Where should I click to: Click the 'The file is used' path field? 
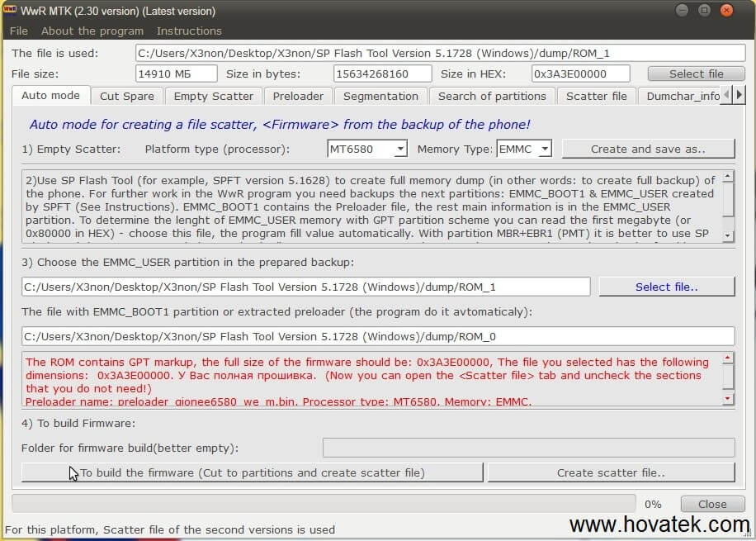(x=440, y=53)
